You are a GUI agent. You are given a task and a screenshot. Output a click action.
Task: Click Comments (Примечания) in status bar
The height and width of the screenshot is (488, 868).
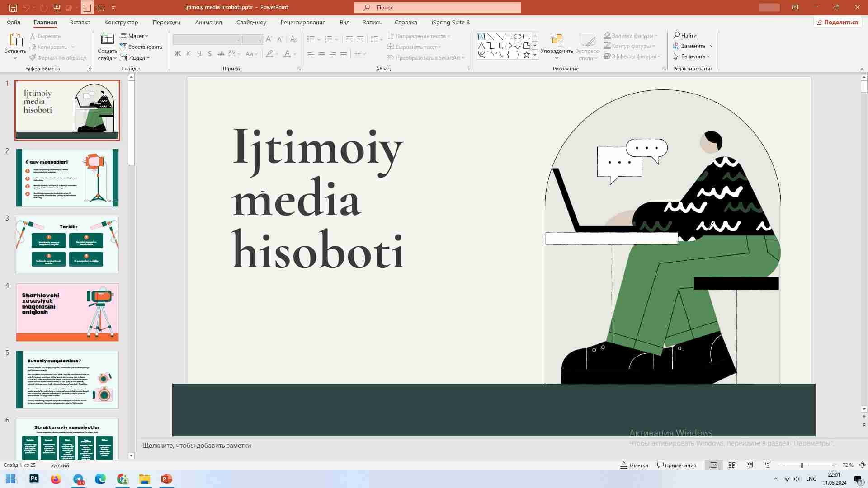[x=676, y=465]
